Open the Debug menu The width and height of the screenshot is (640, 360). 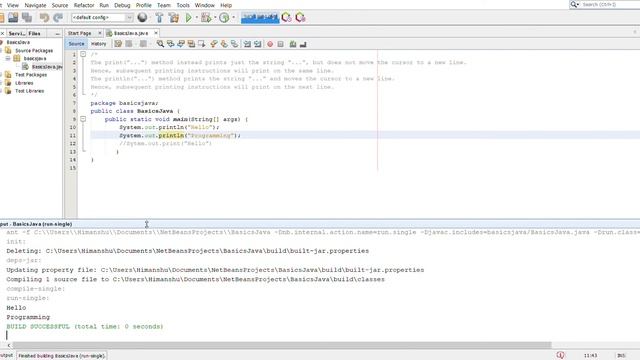[122, 5]
